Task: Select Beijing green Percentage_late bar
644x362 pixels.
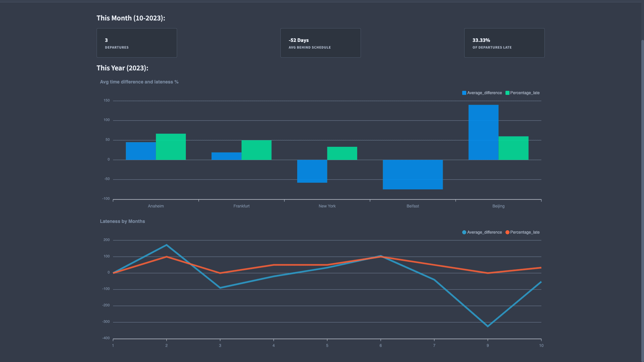Action: pyautogui.click(x=514, y=148)
